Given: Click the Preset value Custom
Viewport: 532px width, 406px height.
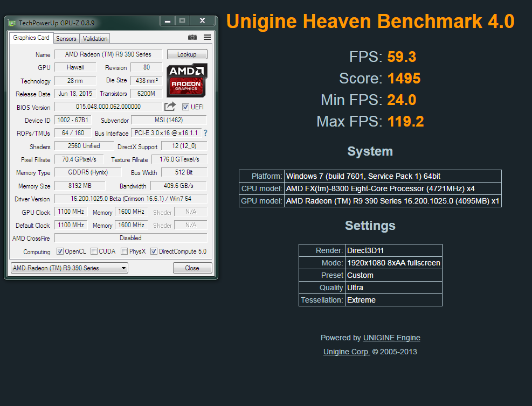Looking at the screenshot, I should point(360,275).
